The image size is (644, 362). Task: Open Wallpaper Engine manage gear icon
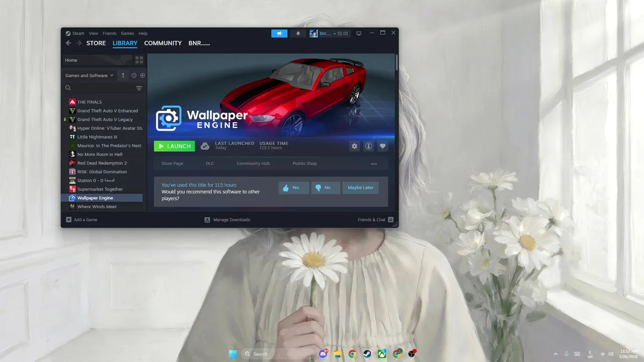pyautogui.click(x=355, y=146)
